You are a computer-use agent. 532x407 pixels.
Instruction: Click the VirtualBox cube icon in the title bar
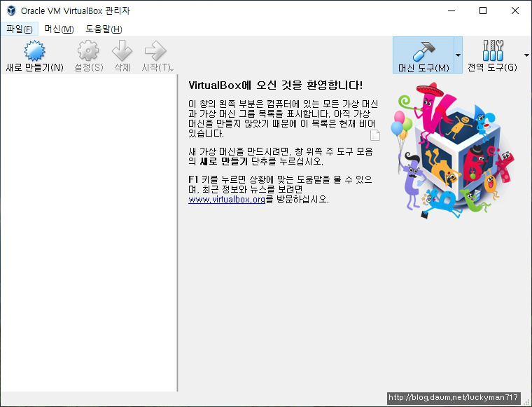tap(11, 11)
